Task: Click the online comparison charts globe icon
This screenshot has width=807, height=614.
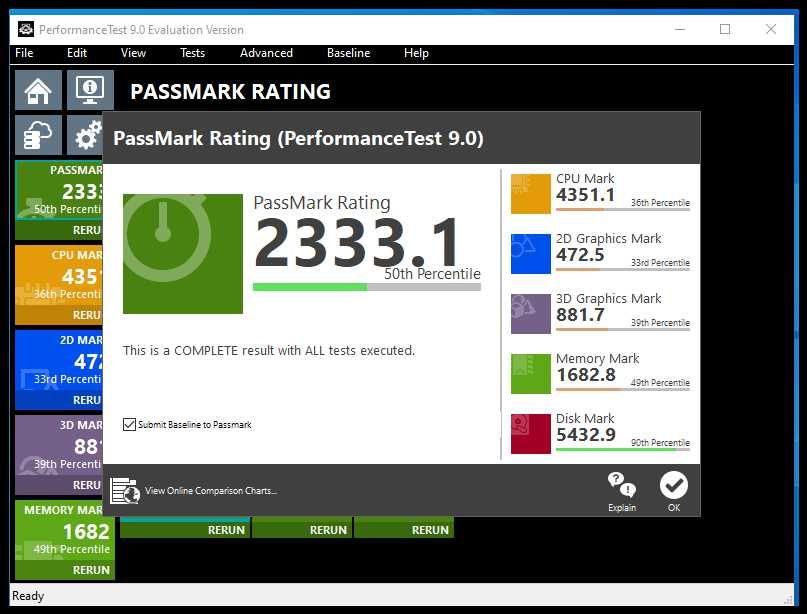Action: coord(125,490)
